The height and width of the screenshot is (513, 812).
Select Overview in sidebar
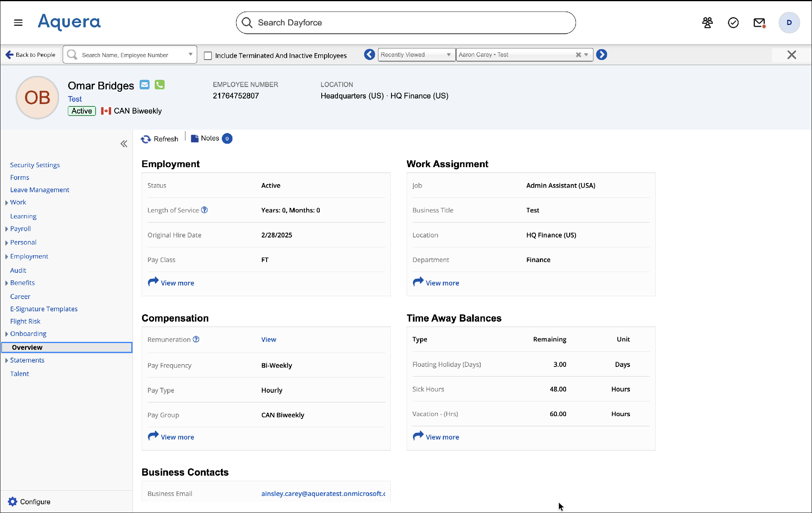67,347
